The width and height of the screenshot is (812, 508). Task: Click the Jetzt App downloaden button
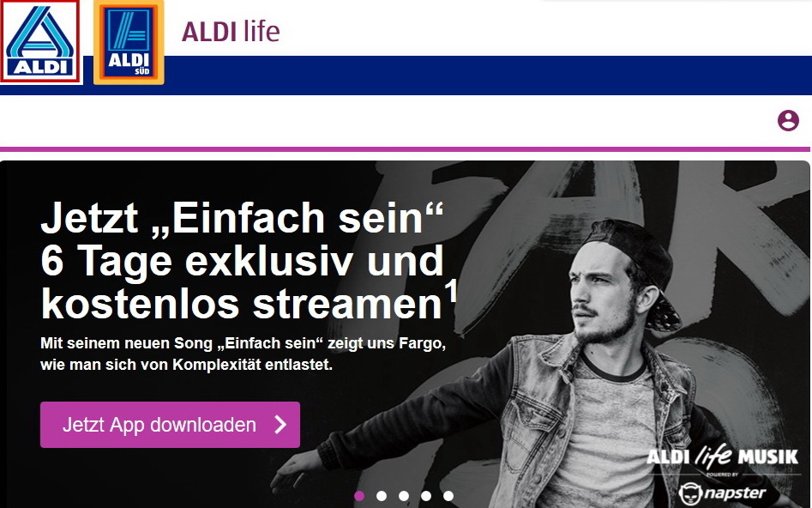[170, 425]
